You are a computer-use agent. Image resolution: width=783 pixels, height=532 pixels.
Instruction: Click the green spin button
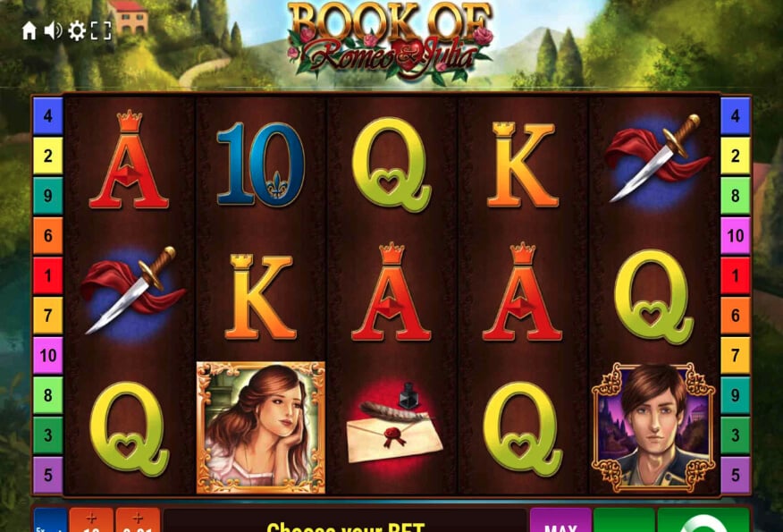coord(703,520)
